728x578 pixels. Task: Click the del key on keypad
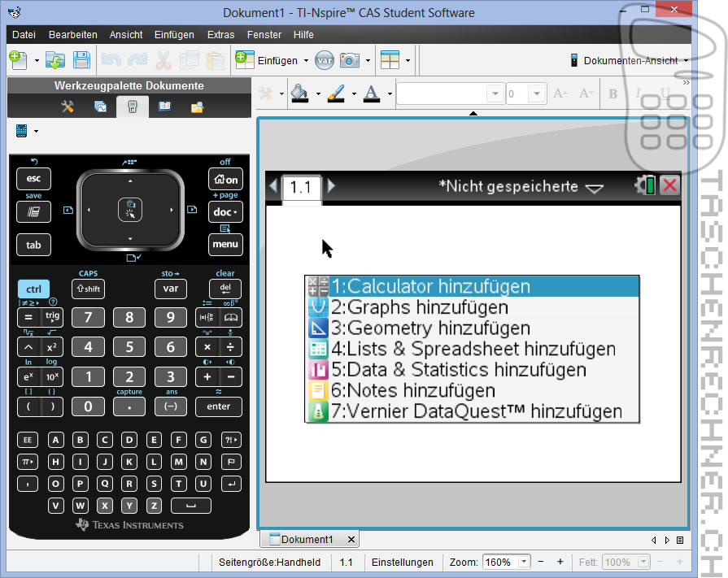[225, 289]
